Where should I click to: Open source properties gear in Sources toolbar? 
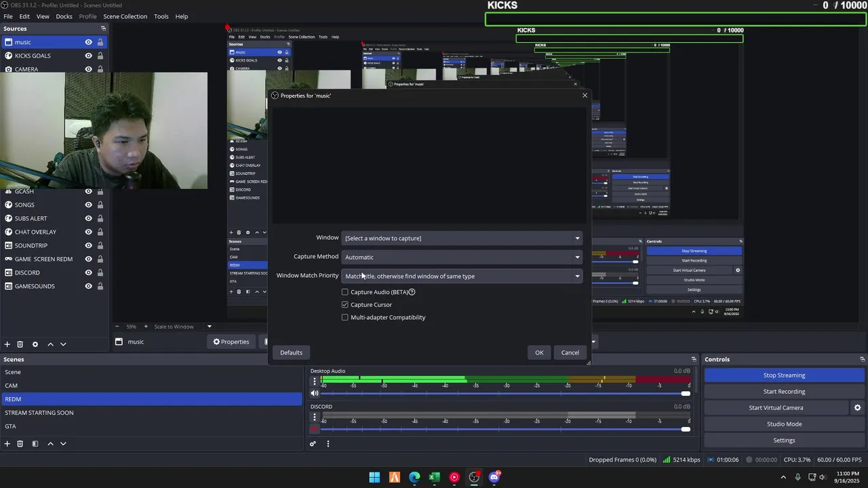(x=35, y=344)
